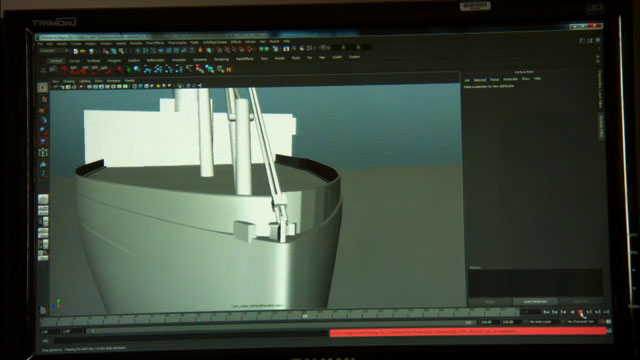Open the File menu
Image resolution: width=640 pixels, height=360 pixels.
tap(40, 44)
